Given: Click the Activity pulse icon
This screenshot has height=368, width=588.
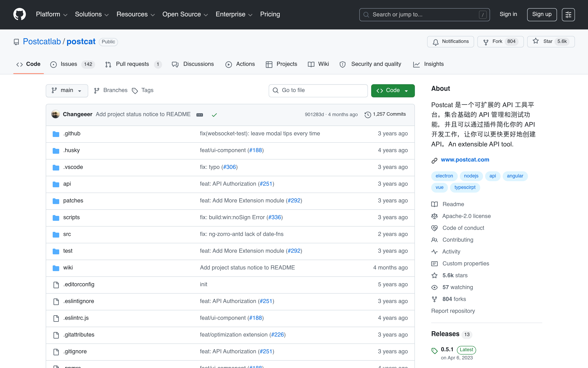Looking at the screenshot, I should (x=434, y=252).
